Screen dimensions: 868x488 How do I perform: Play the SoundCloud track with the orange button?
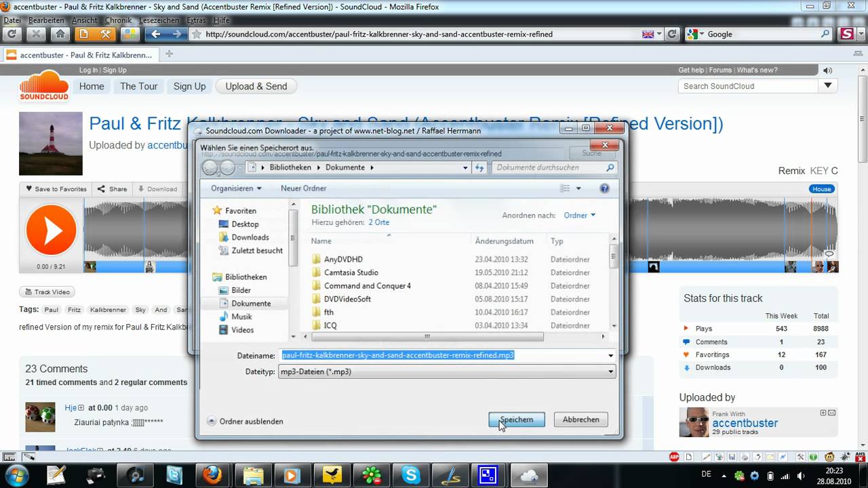[x=51, y=230]
